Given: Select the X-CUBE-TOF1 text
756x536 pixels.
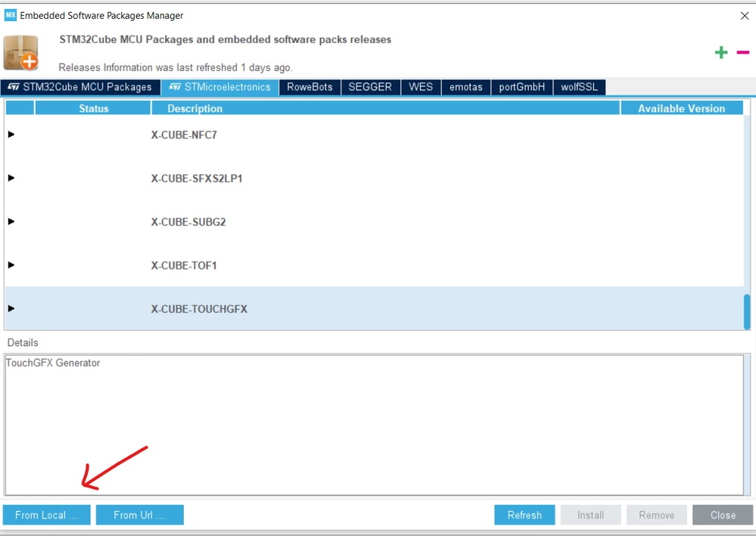Looking at the screenshot, I should point(184,265).
